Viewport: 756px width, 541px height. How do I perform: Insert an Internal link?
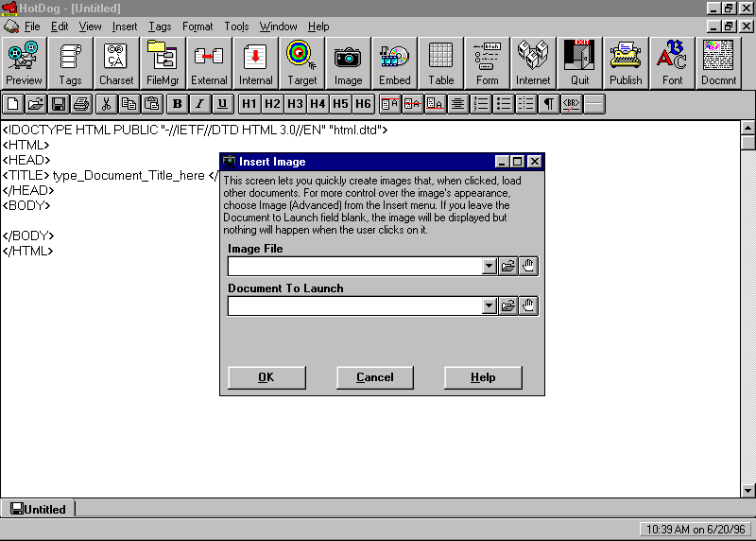pyautogui.click(x=255, y=63)
